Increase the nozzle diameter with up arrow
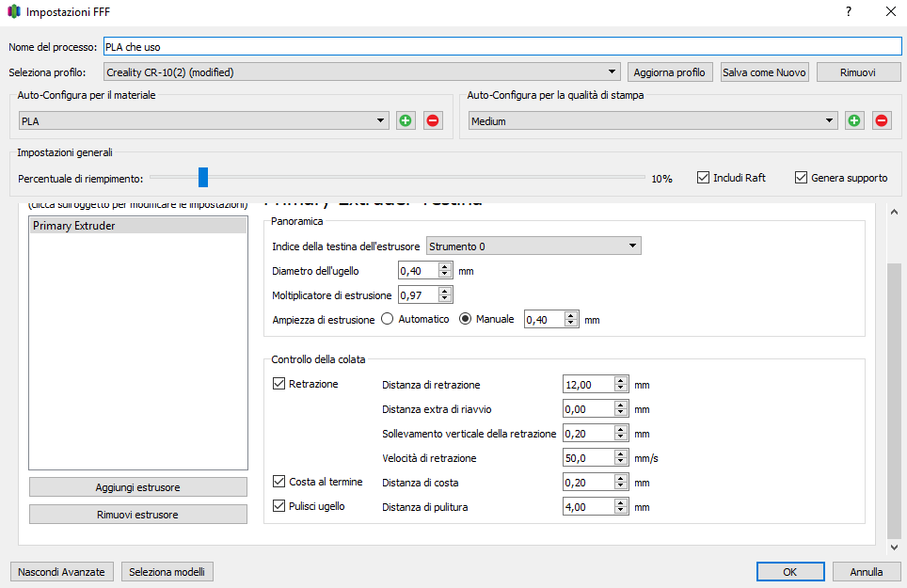 pyautogui.click(x=446, y=266)
